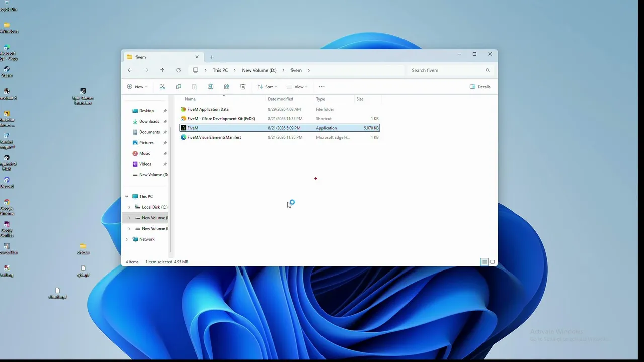
Task: Collapse the This PC tree node
Action: tap(127, 197)
